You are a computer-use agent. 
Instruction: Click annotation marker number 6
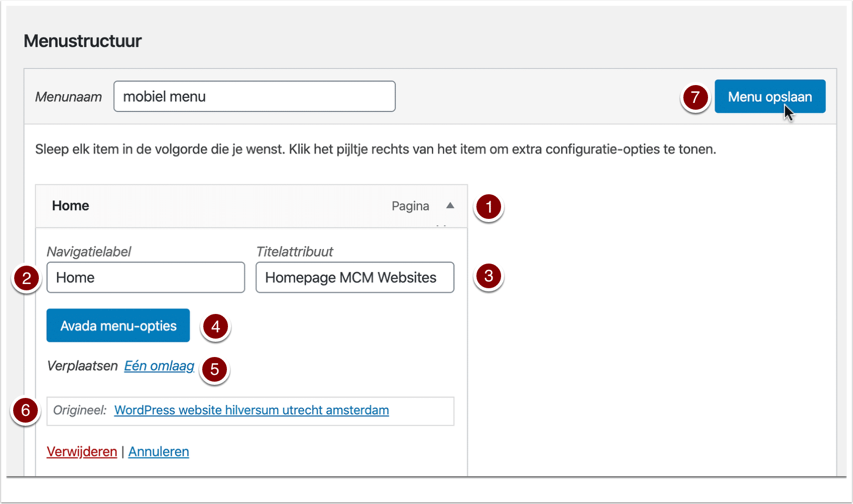[x=25, y=411]
